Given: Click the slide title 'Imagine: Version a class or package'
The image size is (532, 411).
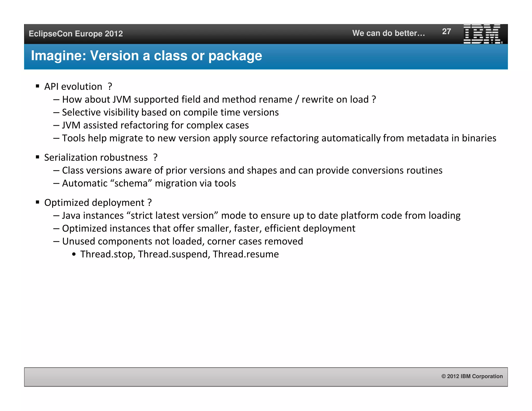Looking at the screenshot, I should tap(147, 56).
